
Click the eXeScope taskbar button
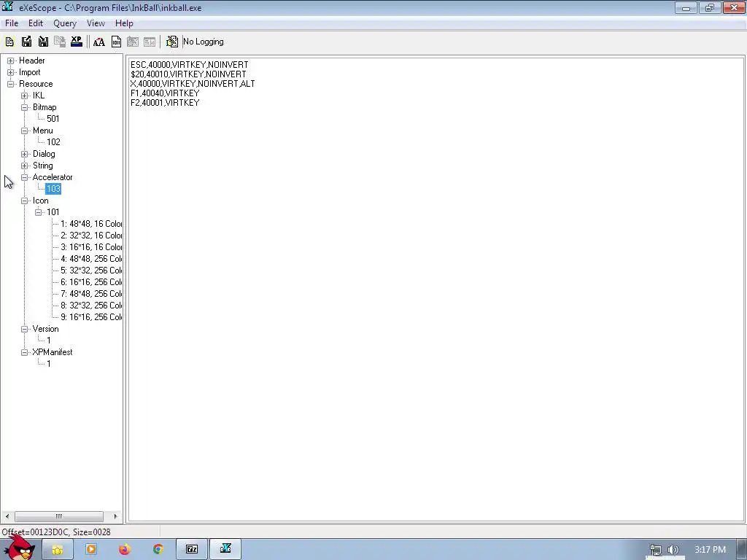coord(226,550)
